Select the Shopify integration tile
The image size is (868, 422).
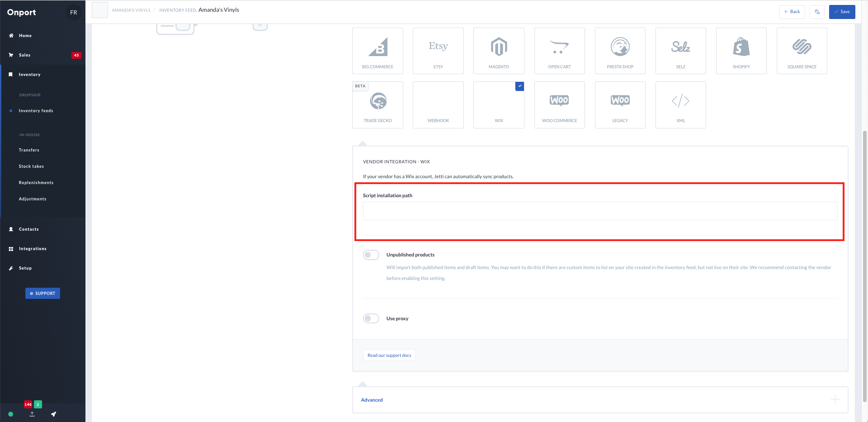[741, 51]
